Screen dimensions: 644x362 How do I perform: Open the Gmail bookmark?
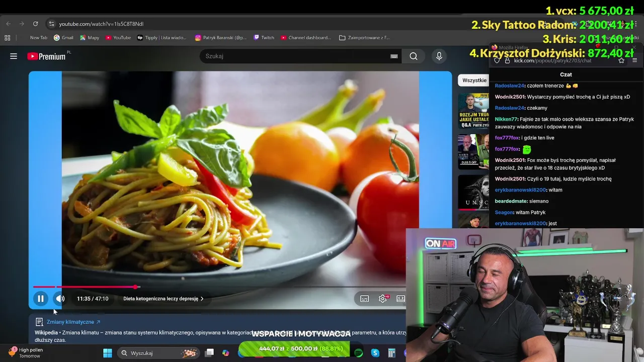[x=64, y=38]
